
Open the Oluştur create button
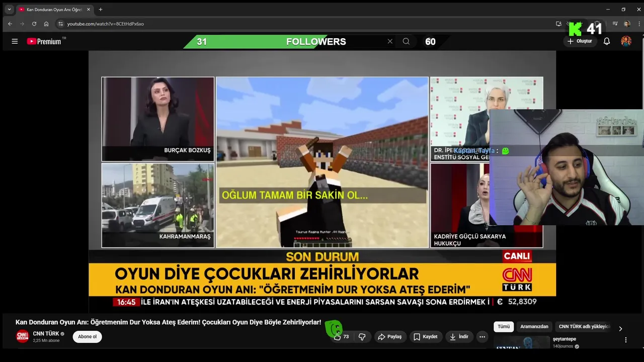tap(580, 41)
